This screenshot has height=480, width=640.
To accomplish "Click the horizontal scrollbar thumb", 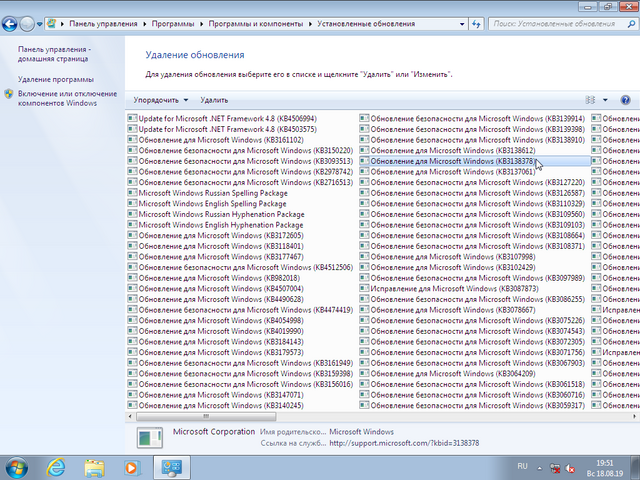I will coord(206,416).
